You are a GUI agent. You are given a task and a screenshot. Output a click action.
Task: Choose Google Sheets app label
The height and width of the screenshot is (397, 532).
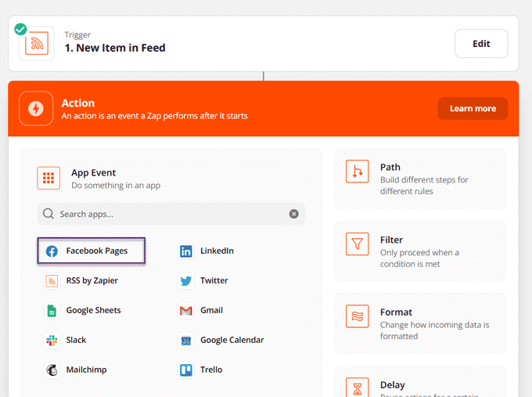(x=93, y=310)
